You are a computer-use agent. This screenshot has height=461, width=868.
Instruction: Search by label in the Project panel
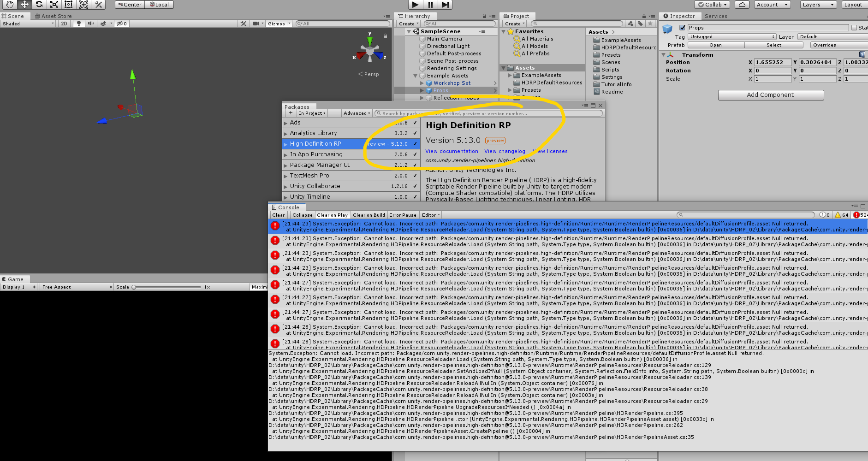point(640,24)
